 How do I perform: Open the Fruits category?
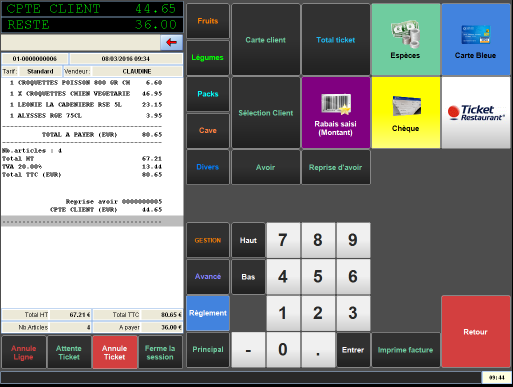coord(208,21)
